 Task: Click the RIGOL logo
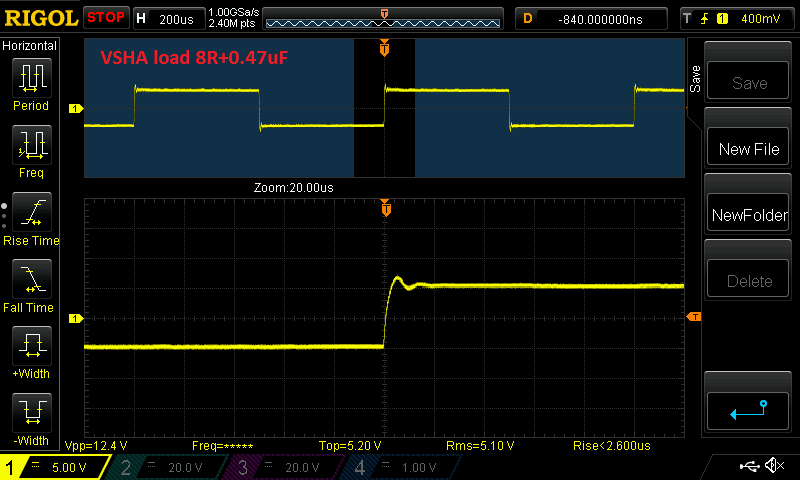tap(41, 18)
